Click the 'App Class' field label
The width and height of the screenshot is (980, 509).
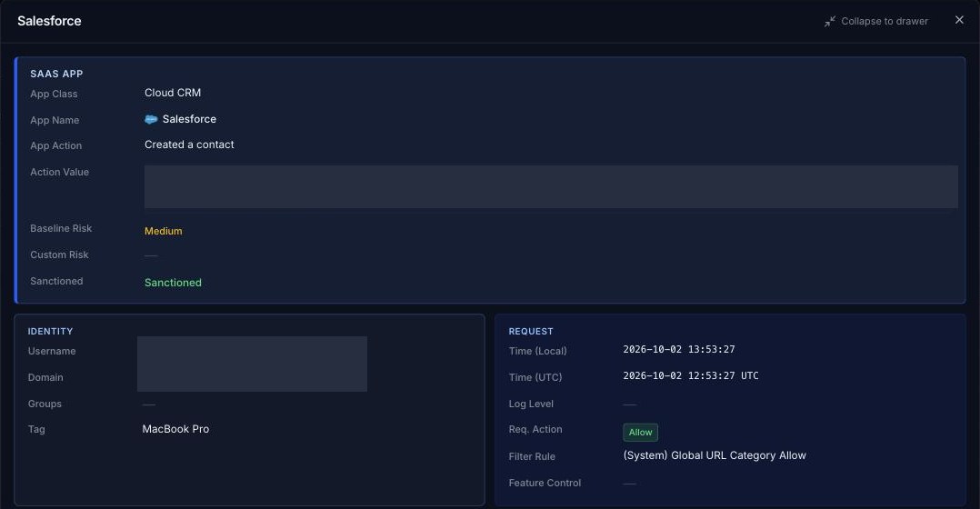(x=54, y=95)
